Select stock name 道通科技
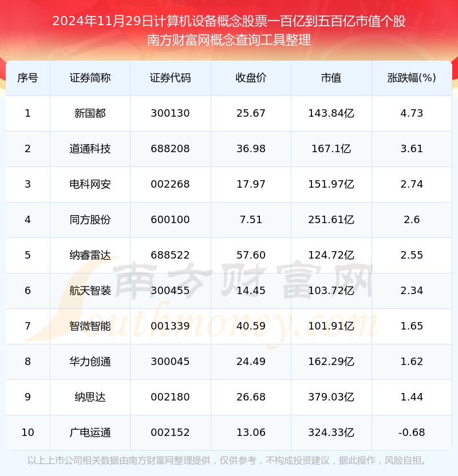 click(x=90, y=149)
